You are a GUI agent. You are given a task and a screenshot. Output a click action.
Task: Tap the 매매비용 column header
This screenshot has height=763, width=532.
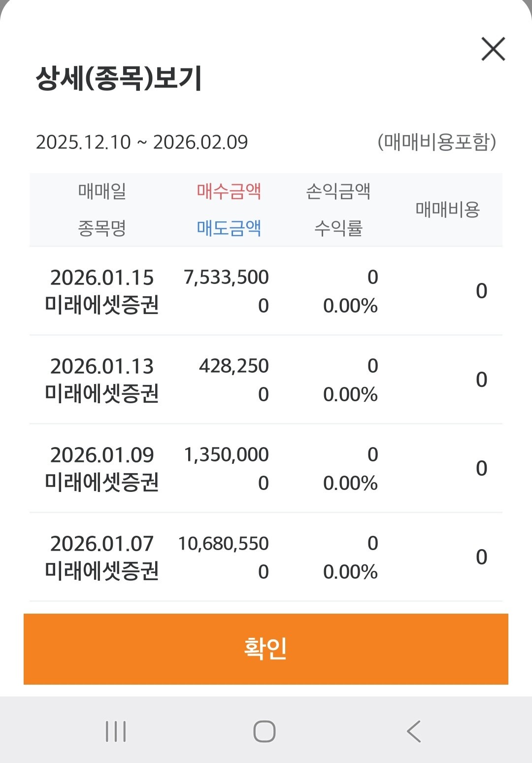pyautogui.click(x=448, y=209)
